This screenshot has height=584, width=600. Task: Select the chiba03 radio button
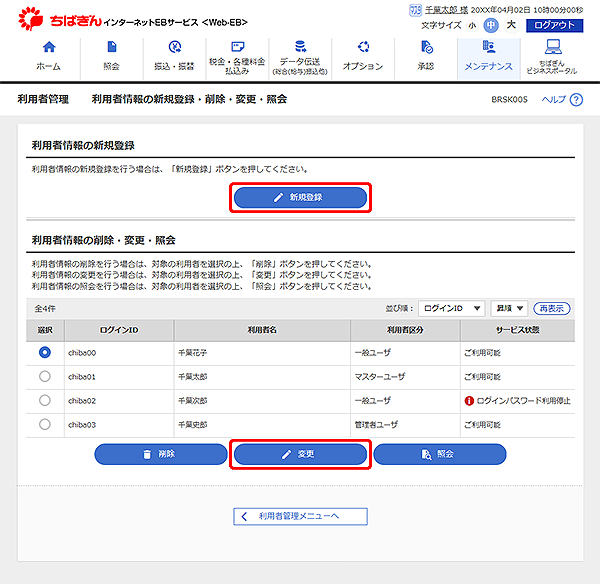[x=45, y=424]
